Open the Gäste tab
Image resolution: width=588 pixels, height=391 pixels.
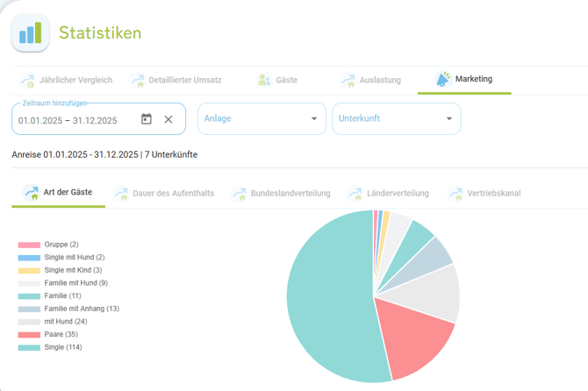(x=277, y=80)
